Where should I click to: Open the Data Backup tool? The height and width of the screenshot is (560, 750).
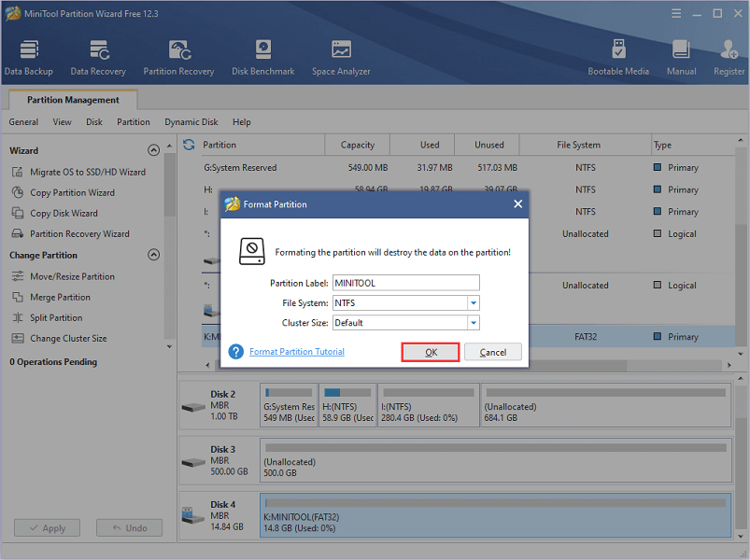point(29,57)
